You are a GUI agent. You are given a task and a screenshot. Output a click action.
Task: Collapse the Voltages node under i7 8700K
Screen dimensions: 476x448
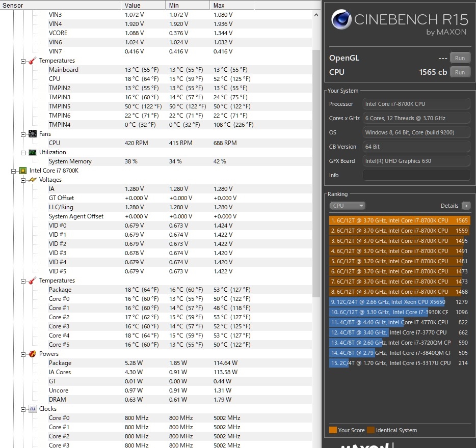click(x=23, y=181)
